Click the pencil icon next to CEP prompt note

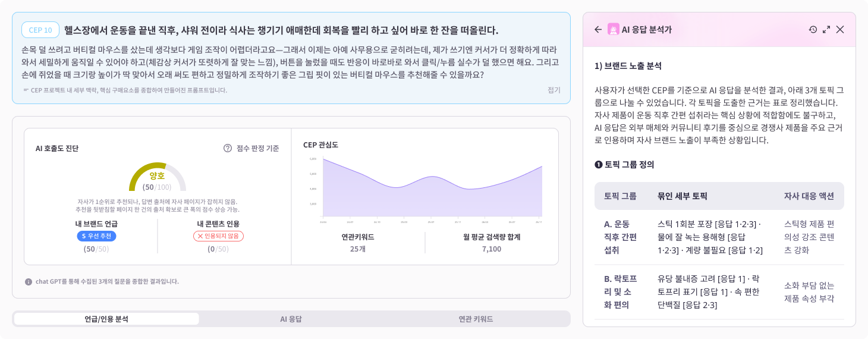(x=26, y=90)
